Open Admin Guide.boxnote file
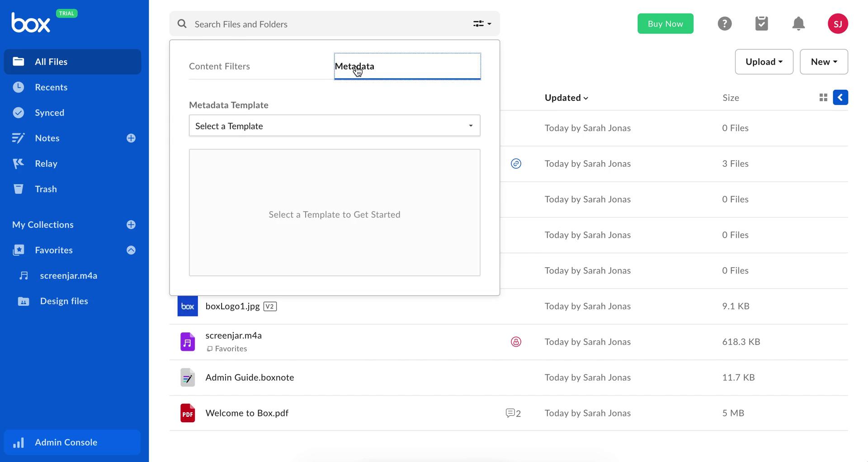Image resolution: width=868 pixels, height=462 pixels. tap(250, 377)
